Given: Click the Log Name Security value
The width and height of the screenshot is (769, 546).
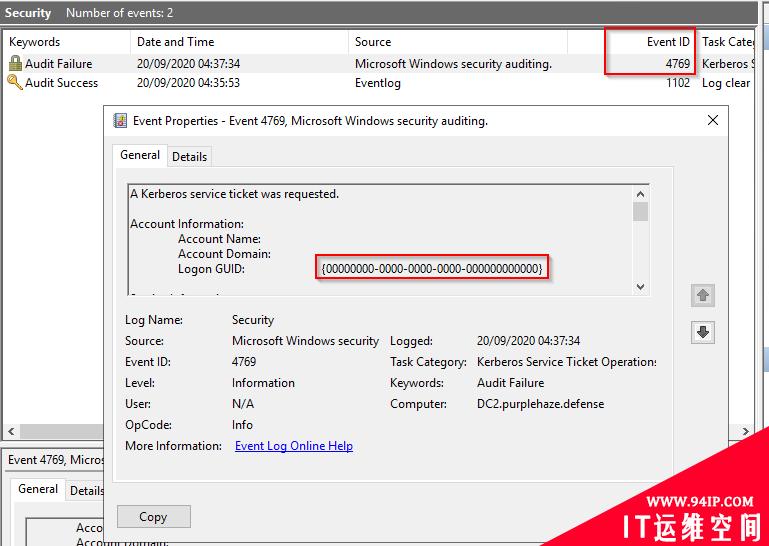Looking at the screenshot, I should tap(253, 319).
